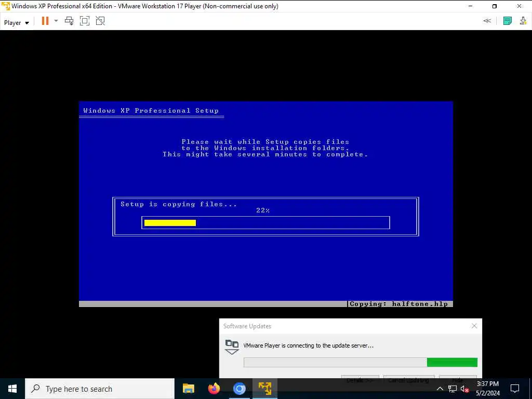Image resolution: width=532 pixels, height=399 pixels.
Task: Click the 'connecting to the update server' message
Action: (x=309, y=345)
